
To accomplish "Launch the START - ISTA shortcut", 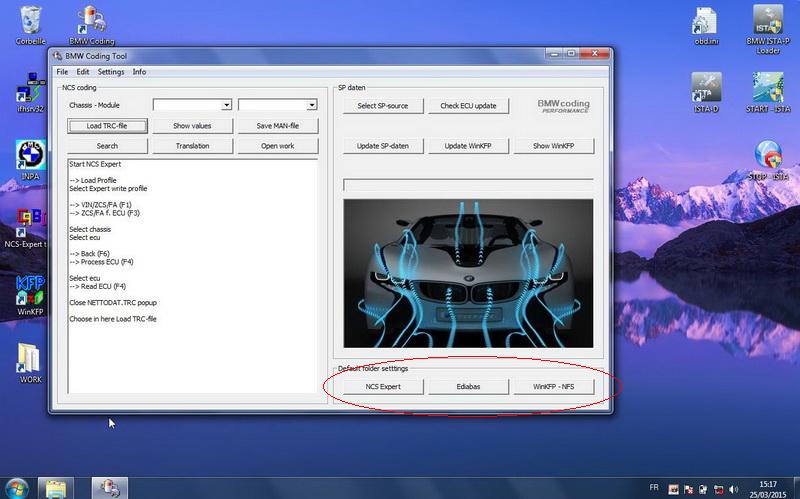I will tap(768, 93).
